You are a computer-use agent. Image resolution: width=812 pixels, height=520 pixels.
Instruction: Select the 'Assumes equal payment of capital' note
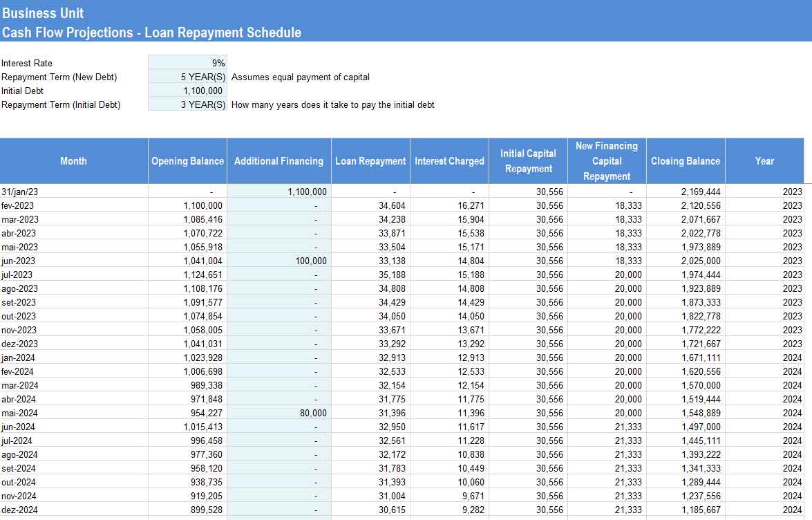(x=301, y=77)
